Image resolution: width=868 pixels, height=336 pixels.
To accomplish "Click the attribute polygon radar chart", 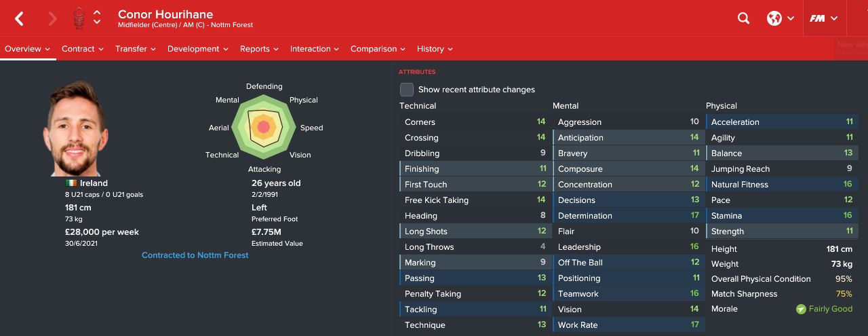I will pos(264,127).
